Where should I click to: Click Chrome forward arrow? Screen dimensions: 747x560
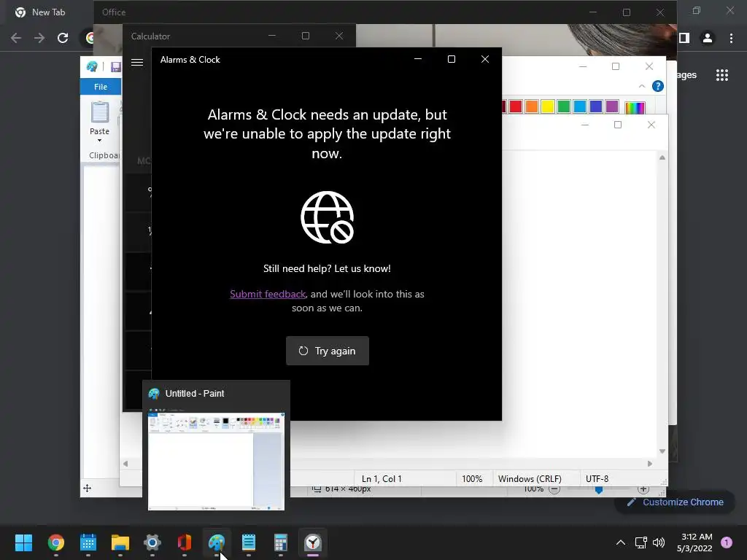pyautogui.click(x=39, y=38)
